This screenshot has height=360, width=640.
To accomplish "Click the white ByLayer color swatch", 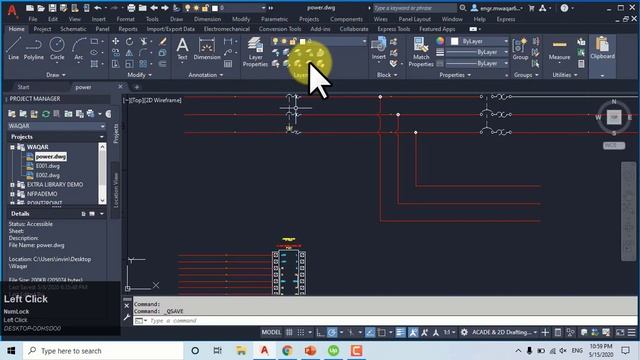I will [454, 41].
